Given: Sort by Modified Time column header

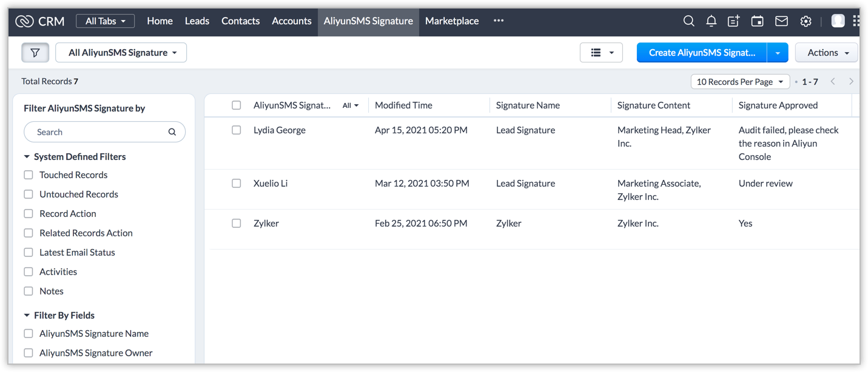Looking at the screenshot, I should click(403, 105).
